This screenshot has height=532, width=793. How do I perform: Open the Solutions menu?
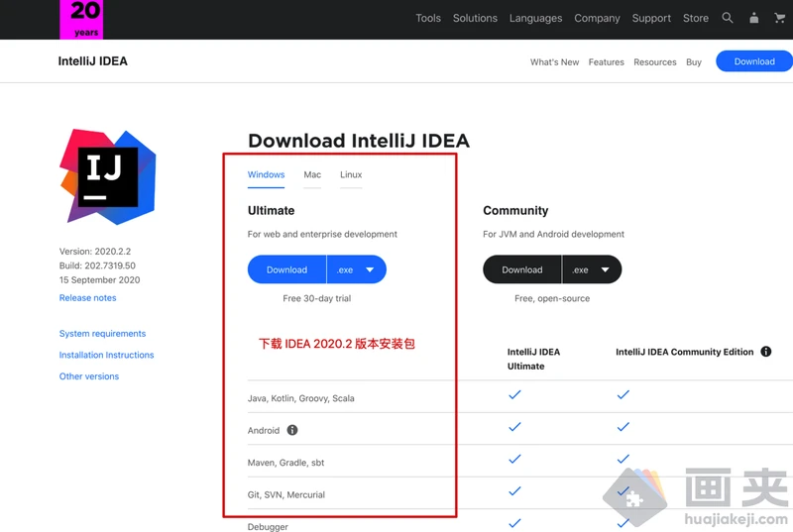(x=475, y=18)
